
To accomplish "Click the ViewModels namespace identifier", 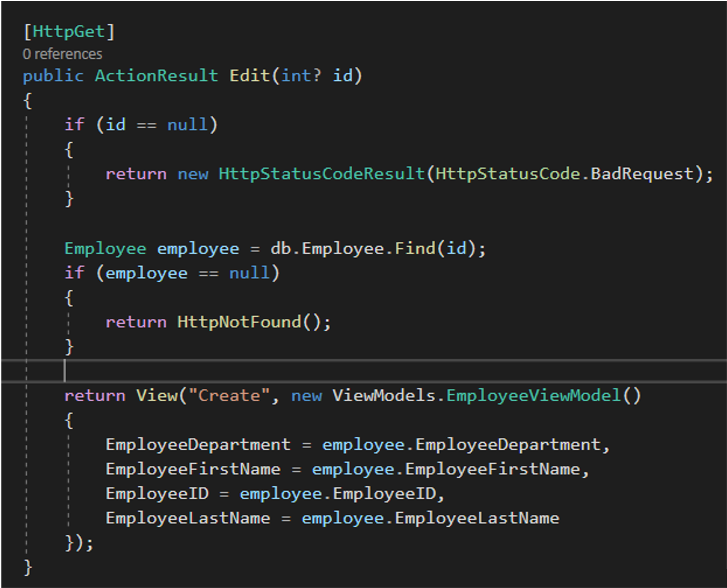I will (x=383, y=396).
